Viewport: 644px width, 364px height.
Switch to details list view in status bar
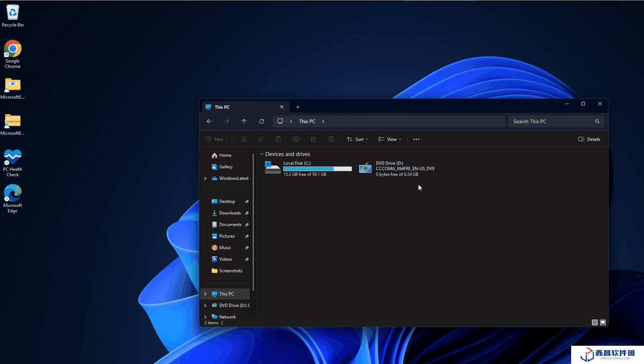point(595,322)
